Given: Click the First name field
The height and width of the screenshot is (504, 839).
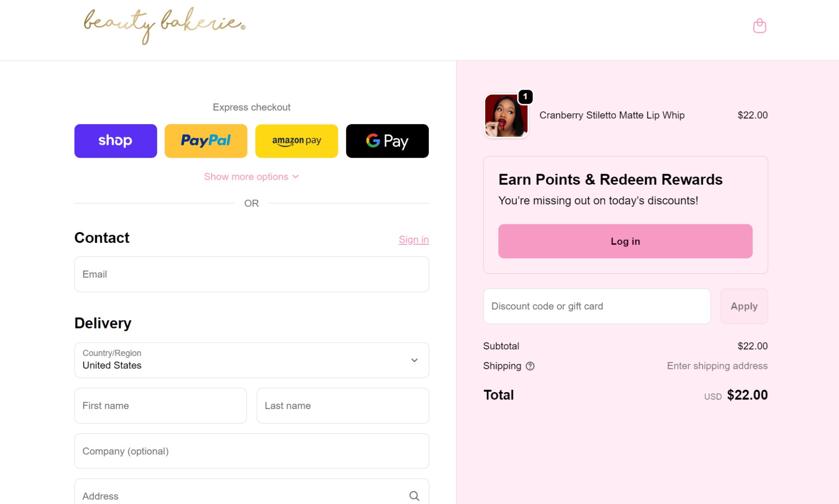Looking at the screenshot, I should click(x=160, y=406).
